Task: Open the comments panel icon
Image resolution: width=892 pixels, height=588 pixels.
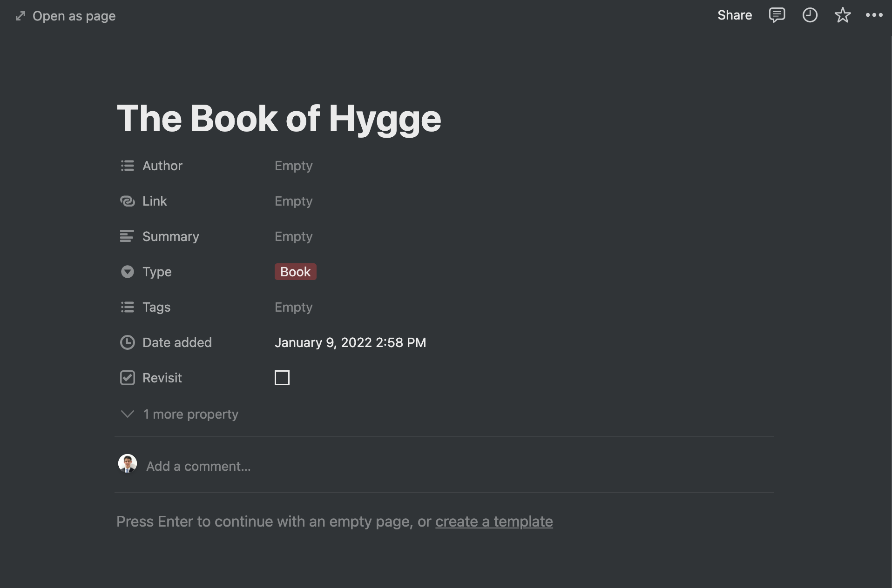Action: coord(777,15)
